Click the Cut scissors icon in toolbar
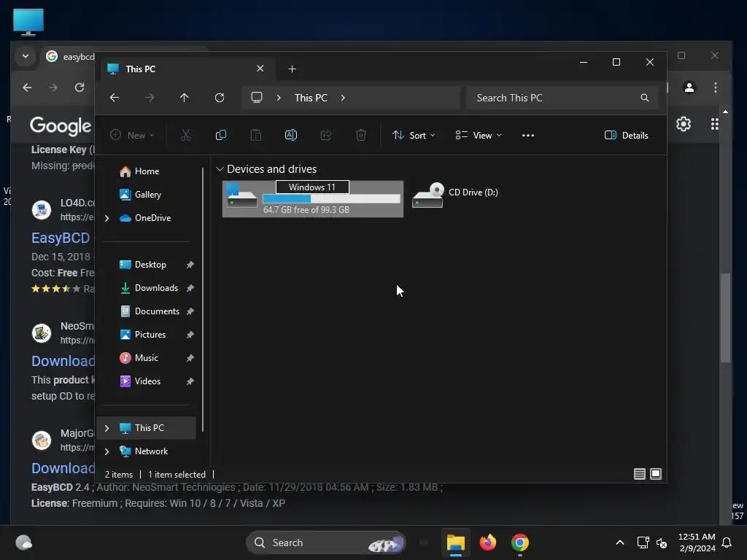The height and width of the screenshot is (560, 747). pyautogui.click(x=186, y=135)
